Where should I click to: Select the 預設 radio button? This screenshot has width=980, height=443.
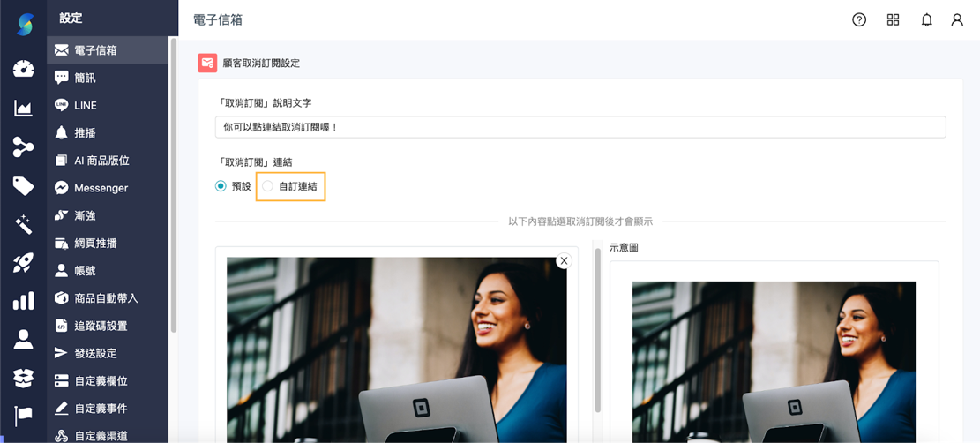pos(221,186)
